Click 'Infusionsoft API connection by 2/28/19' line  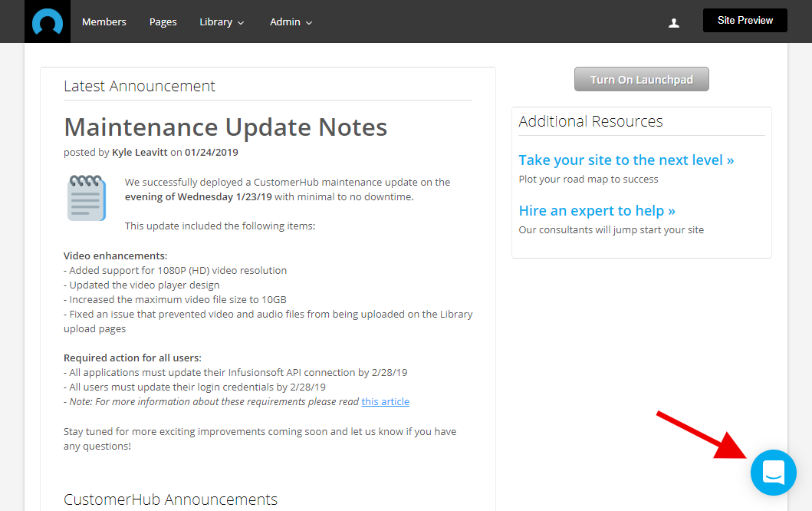235,373
